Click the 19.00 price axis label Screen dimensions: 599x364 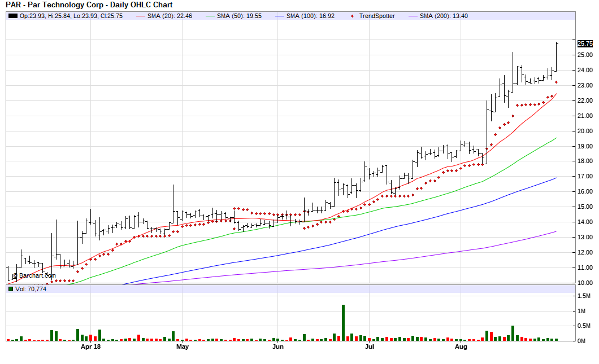click(585, 146)
